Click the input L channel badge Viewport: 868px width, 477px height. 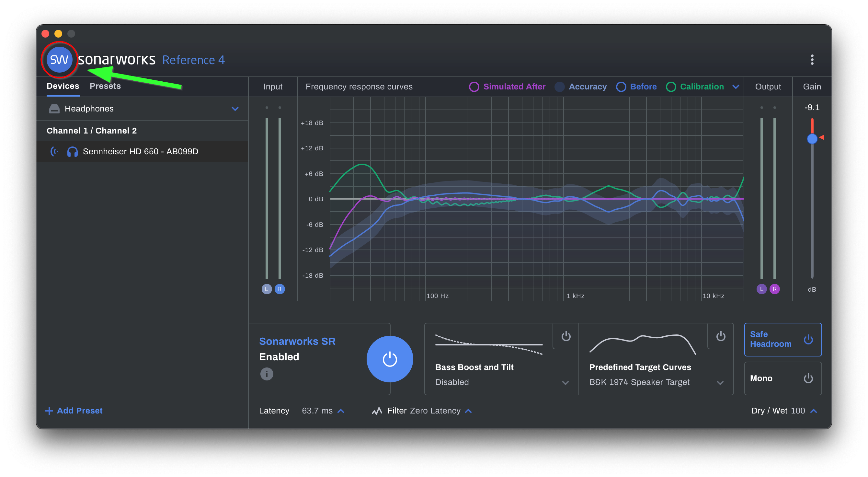267,289
